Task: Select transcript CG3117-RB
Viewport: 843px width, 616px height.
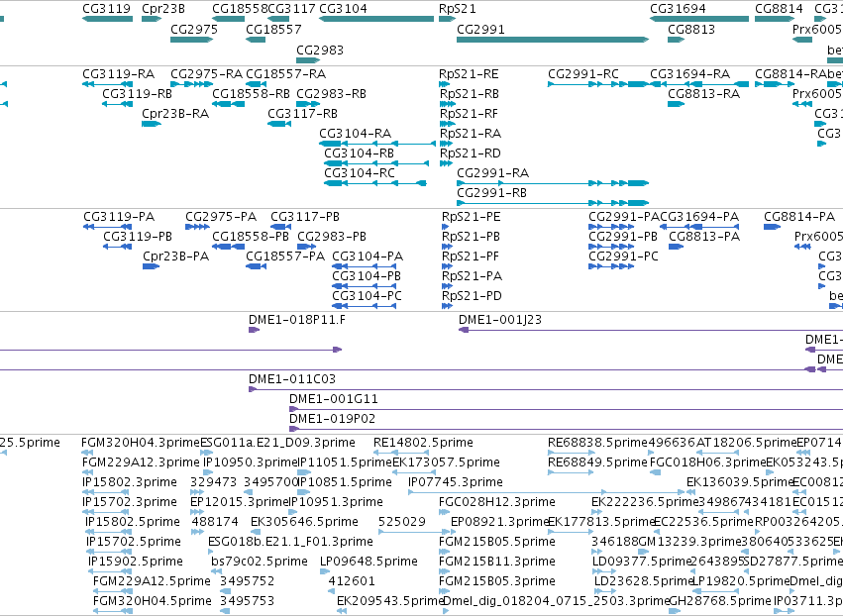Action: 279,124
